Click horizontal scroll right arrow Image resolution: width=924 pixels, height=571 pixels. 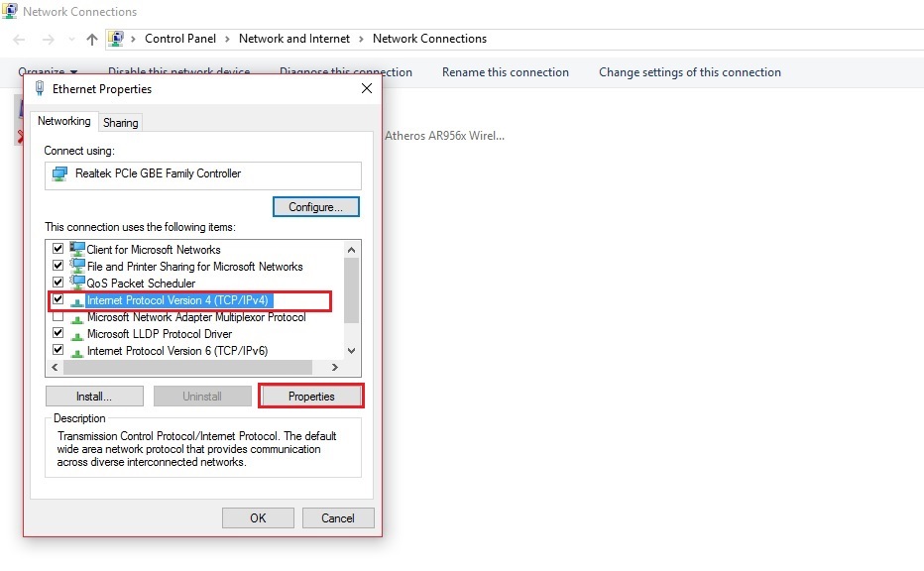click(335, 367)
